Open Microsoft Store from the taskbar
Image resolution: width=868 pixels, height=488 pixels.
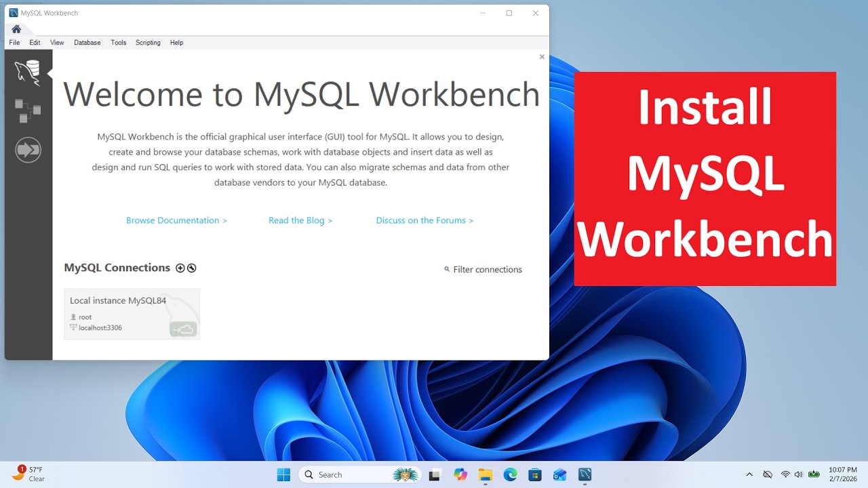535,474
